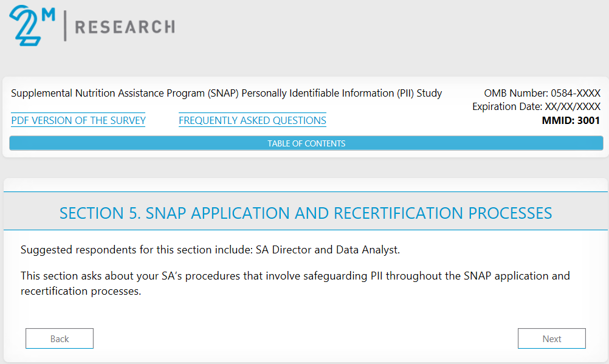The width and height of the screenshot is (609, 364).
Task: Expand the Table of Contents bar
Action: coord(306,143)
